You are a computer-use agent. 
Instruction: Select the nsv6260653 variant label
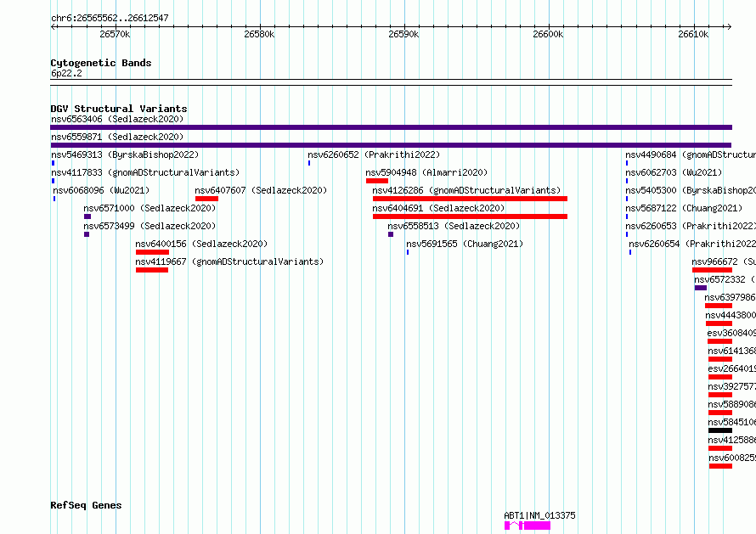pyautogui.click(x=691, y=226)
